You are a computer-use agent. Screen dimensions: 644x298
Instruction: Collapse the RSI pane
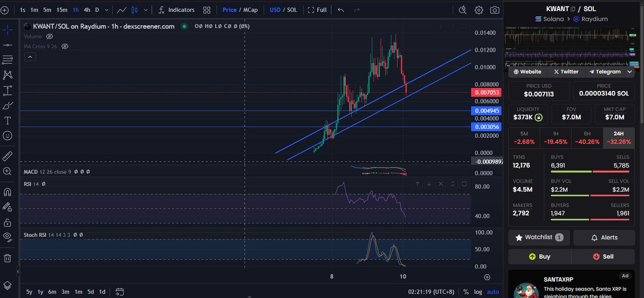point(453,184)
